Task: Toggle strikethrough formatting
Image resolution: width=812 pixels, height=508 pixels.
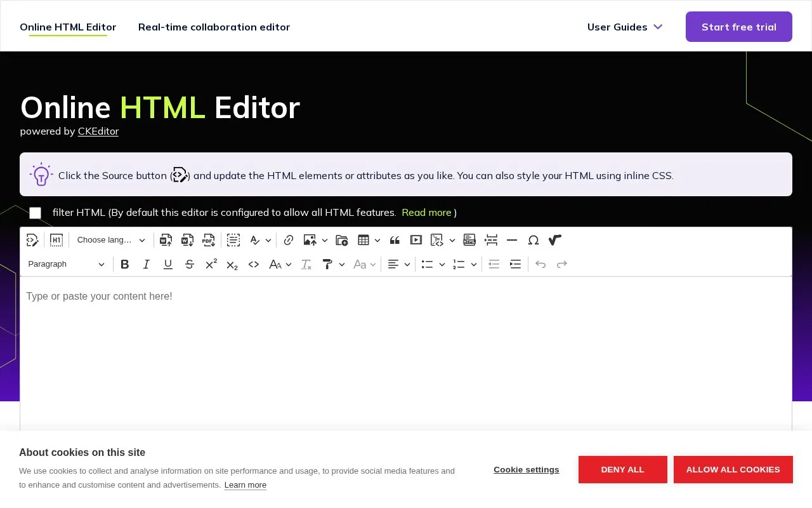Action: [x=190, y=264]
